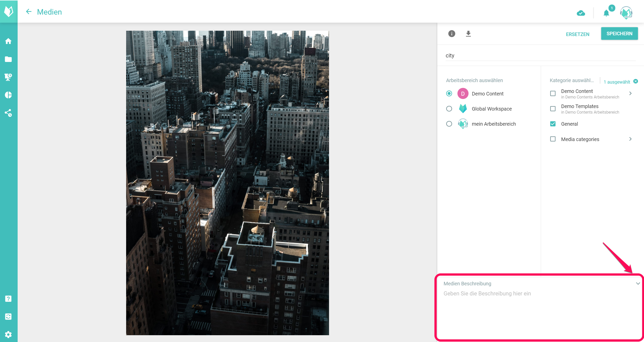Open presentations icon in sidebar
The image size is (644, 342).
tap(8, 77)
